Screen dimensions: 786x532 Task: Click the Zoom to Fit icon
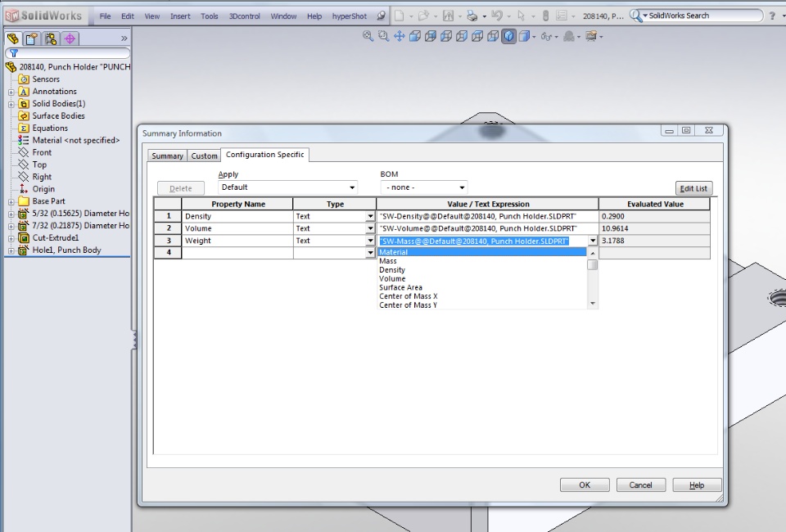(x=368, y=36)
